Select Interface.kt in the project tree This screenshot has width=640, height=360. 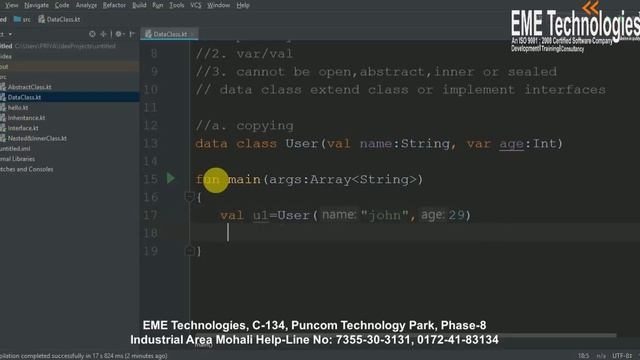[23, 128]
